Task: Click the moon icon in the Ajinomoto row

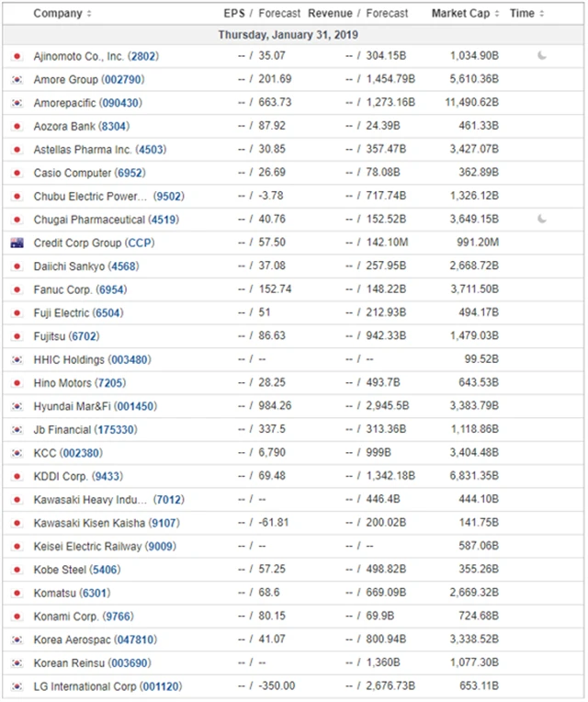Action: point(542,56)
